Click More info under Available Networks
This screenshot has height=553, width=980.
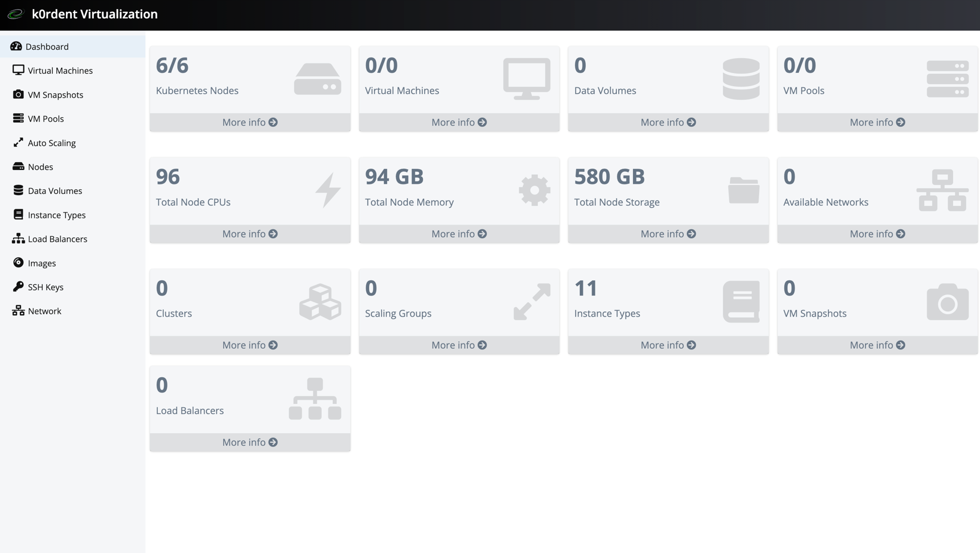click(x=876, y=234)
